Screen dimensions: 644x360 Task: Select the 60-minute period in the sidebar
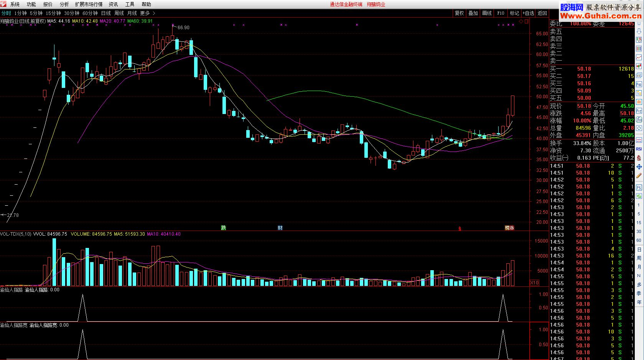(x=639, y=240)
